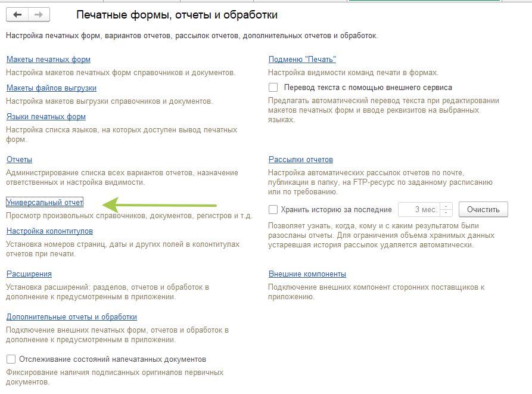This screenshot has height=394, width=532.
Task: Open Макеты печатных форм settings
Action: [x=48, y=60]
